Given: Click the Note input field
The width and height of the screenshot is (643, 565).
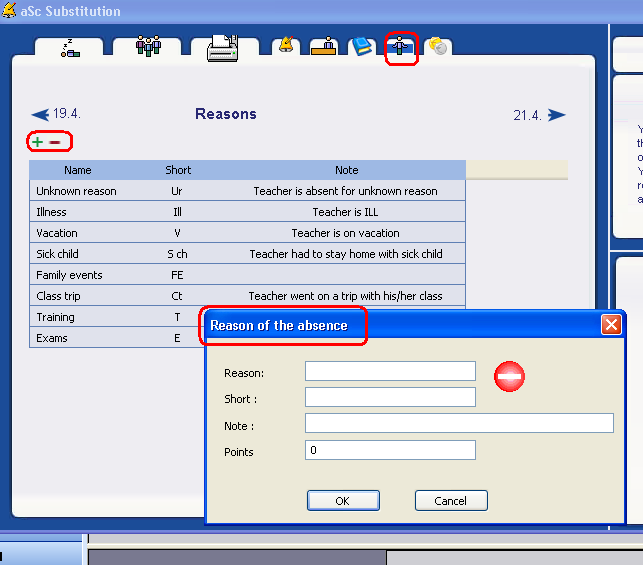Looking at the screenshot, I should (x=459, y=423).
